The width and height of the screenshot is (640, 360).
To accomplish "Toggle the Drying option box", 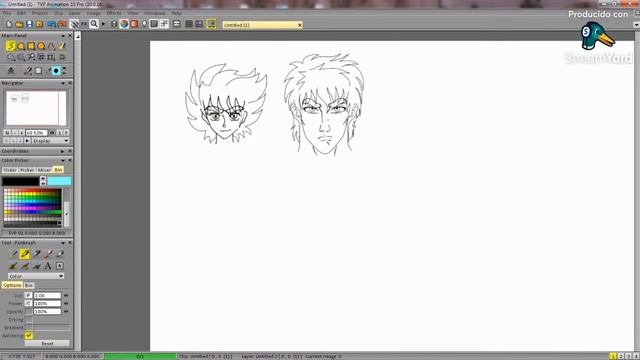I will click(29, 320).
